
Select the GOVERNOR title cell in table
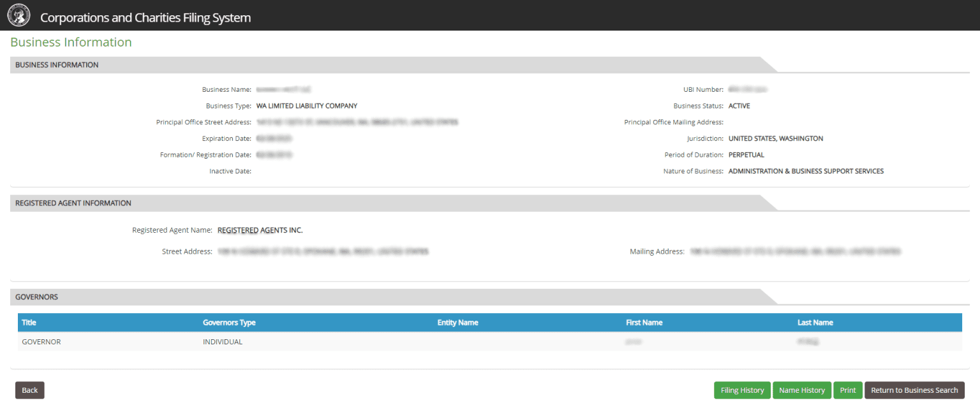(x=41, y=342)
